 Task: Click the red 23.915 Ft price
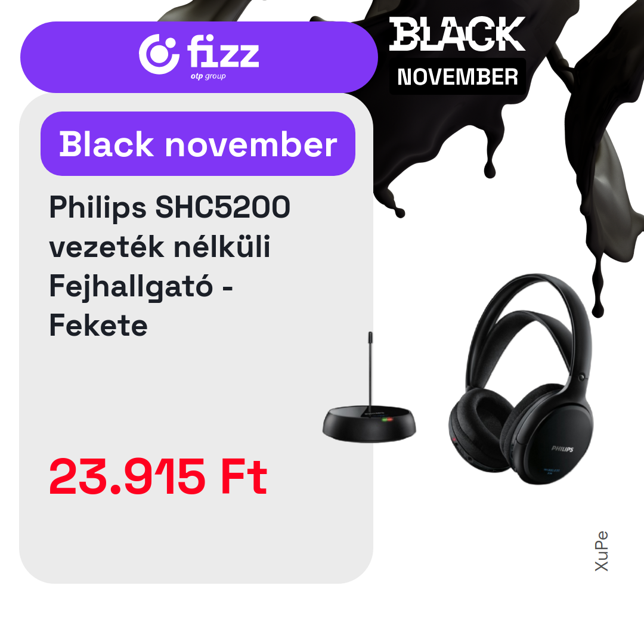point(158,476)
